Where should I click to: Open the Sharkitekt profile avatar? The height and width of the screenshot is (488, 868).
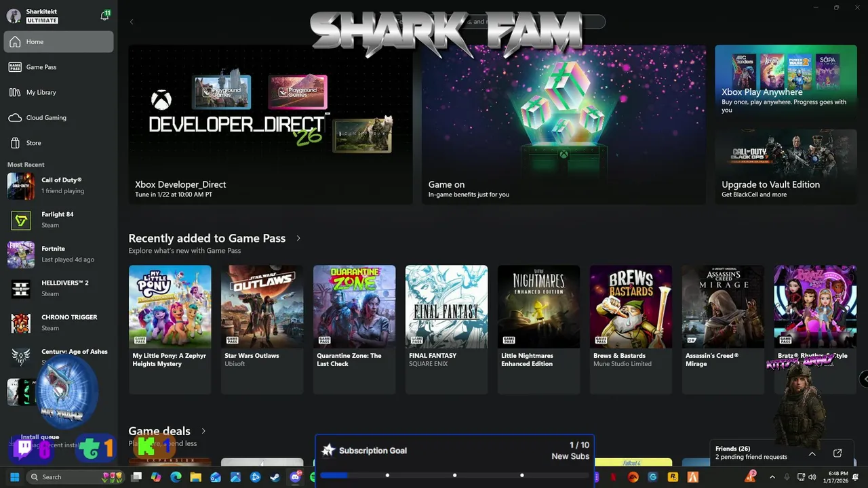[14, 16]
